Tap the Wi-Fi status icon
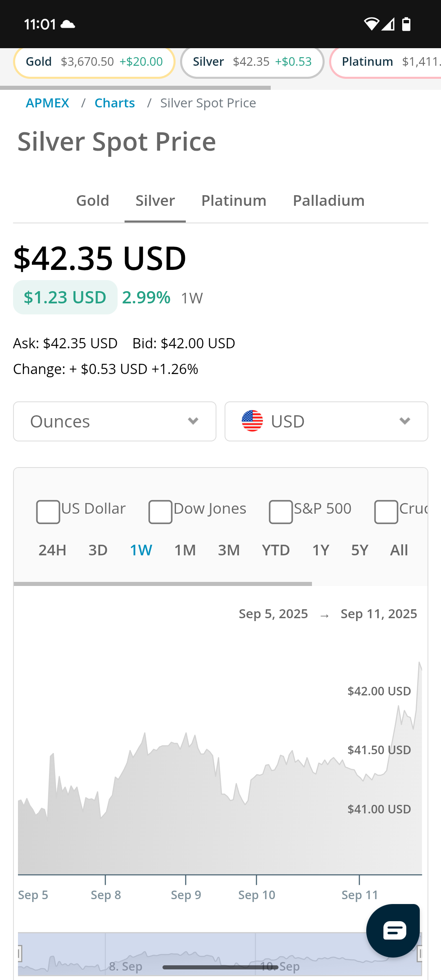 [371, 24]
